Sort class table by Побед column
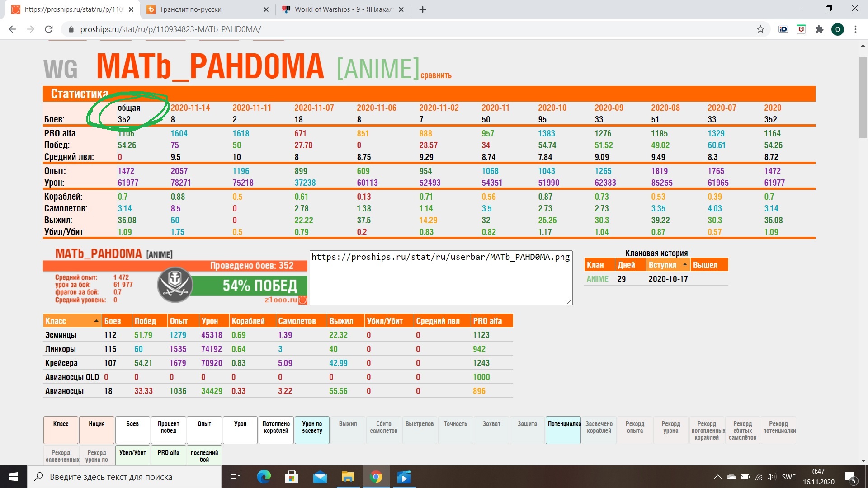The width and height of the screenshot is (868, 488). [150, 321]
